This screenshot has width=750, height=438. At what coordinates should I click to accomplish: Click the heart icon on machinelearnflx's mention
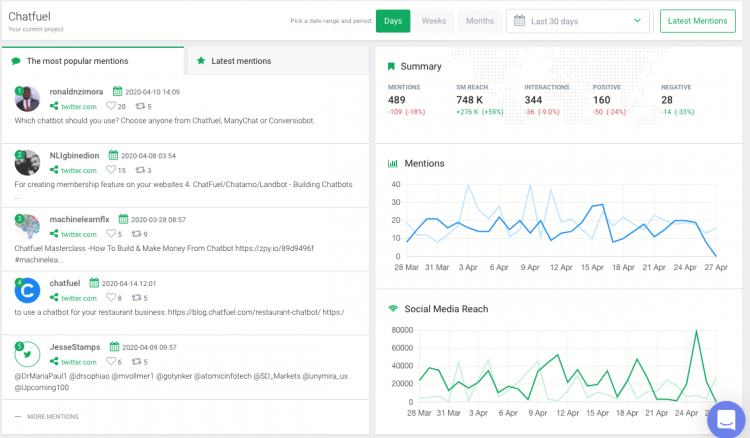(111, 233)
